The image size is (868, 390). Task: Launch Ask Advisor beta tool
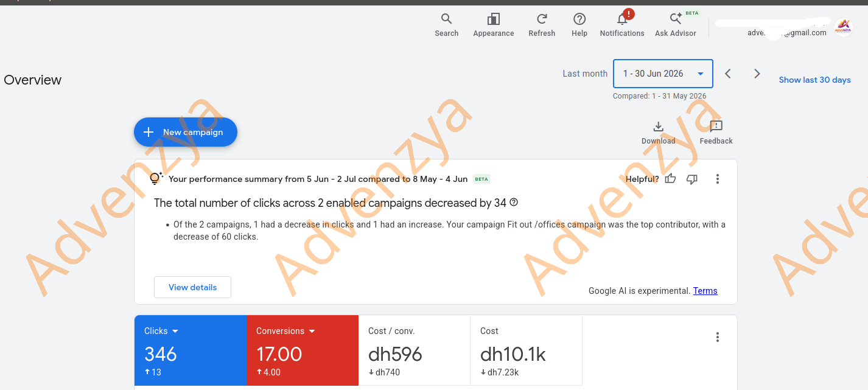point(676,25)
